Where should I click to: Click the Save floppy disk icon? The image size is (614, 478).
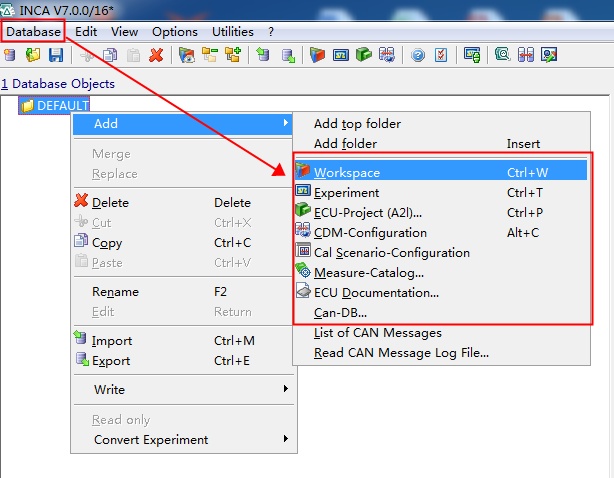point(56,55)
